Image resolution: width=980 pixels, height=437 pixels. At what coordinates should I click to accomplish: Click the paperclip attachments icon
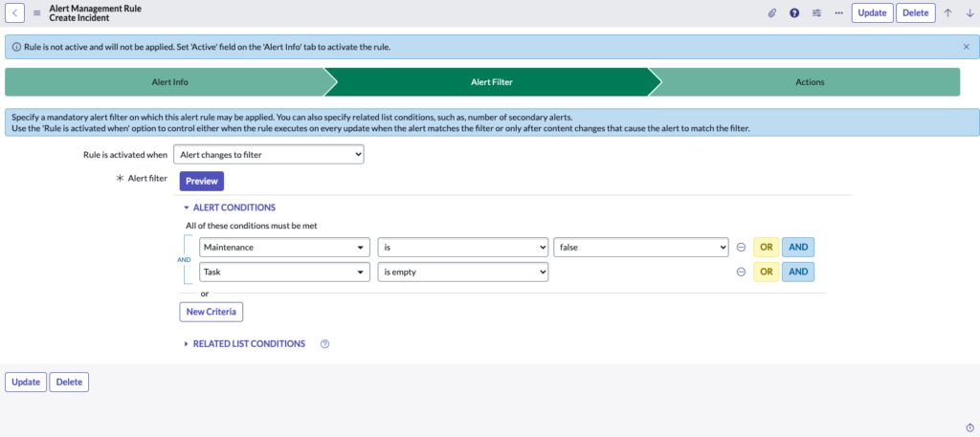click(772, 12)
